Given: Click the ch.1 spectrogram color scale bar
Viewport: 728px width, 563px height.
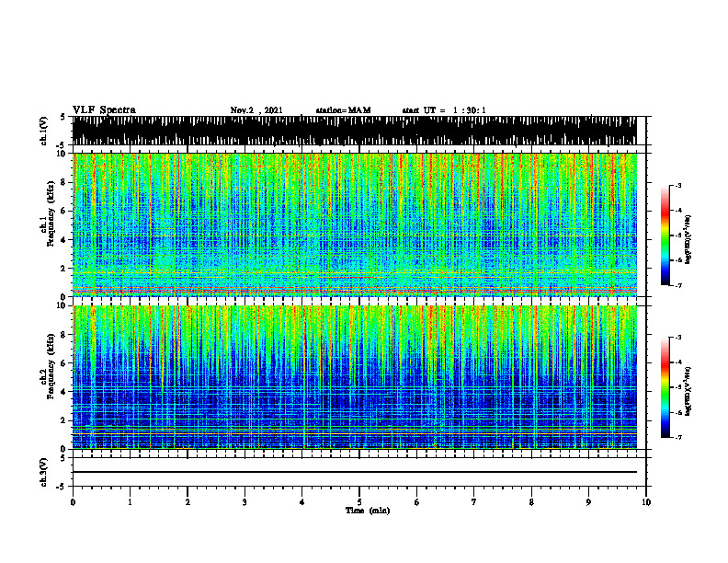Looking at the screenshot, I should [x=665, y=236].
